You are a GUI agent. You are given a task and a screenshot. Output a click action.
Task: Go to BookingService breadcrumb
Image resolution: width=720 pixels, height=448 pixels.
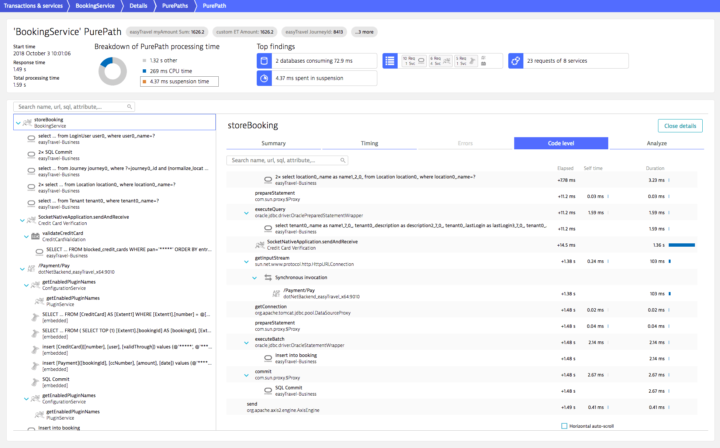point(95,6)
